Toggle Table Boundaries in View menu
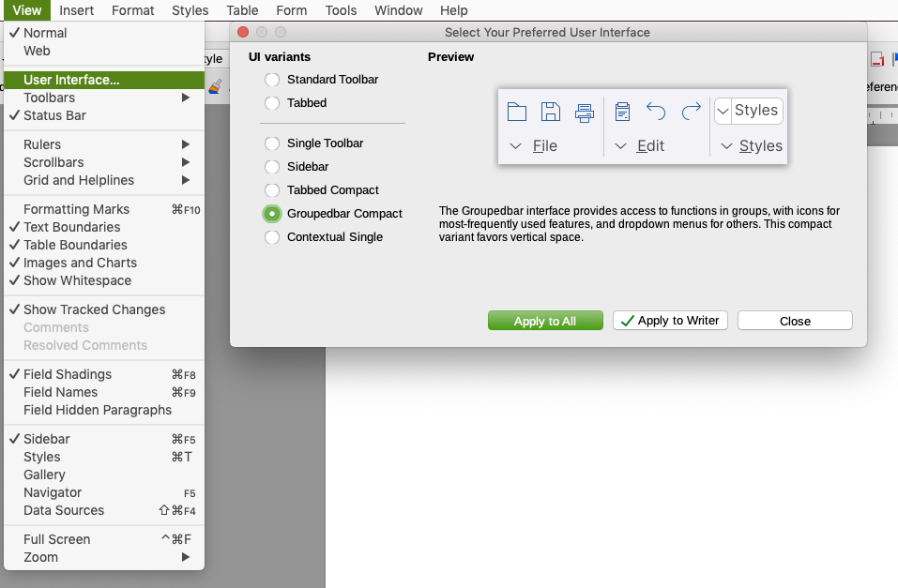This screenshot has height=588, width=898. [x=103, y=245]
